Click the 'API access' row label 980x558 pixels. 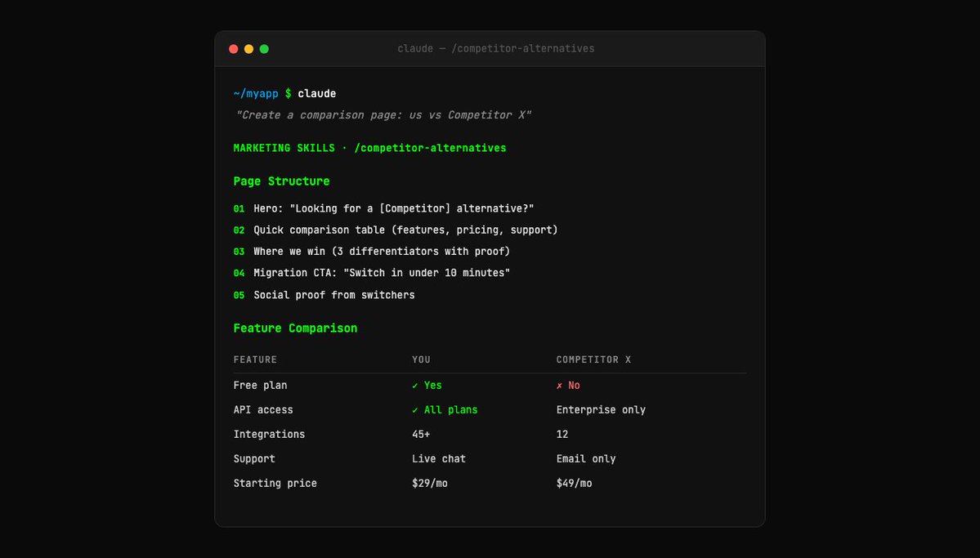point(263,410)
